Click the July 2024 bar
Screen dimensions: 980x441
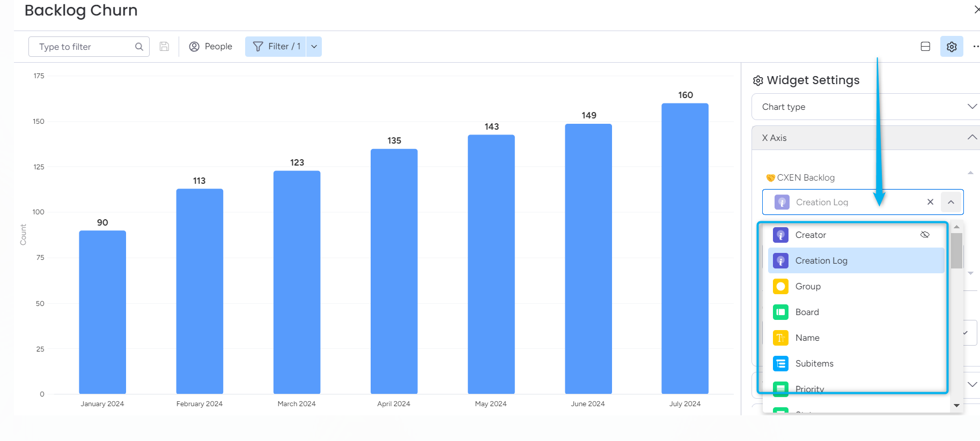[684, 248]
